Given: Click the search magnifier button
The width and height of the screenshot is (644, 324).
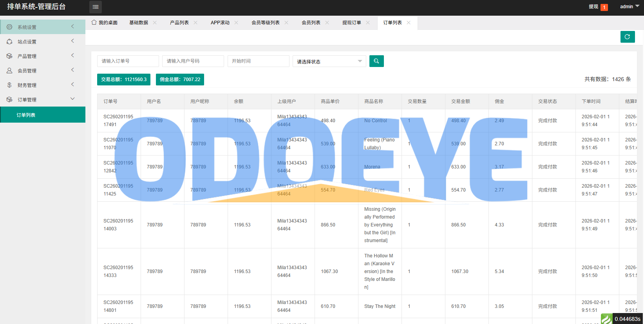Looking at the screenshot, I should [376, 61].
